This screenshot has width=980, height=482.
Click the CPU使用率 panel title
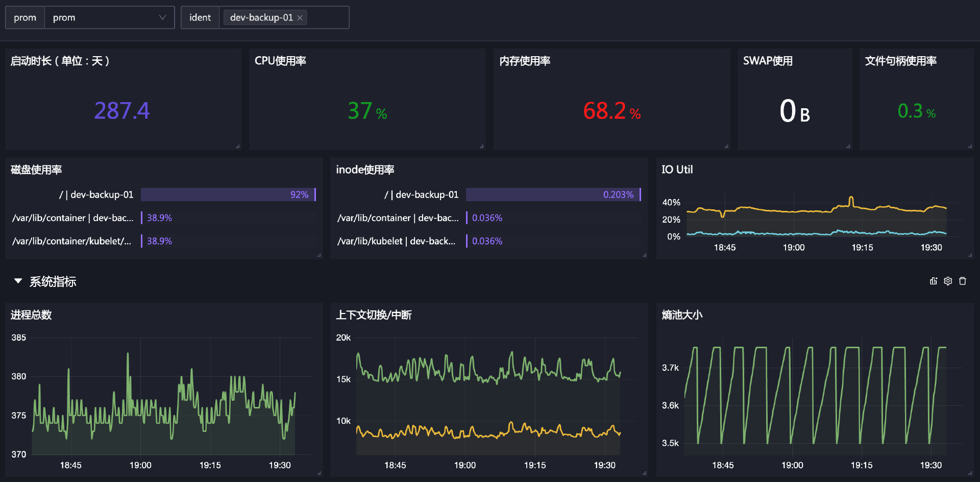[280, 61]
